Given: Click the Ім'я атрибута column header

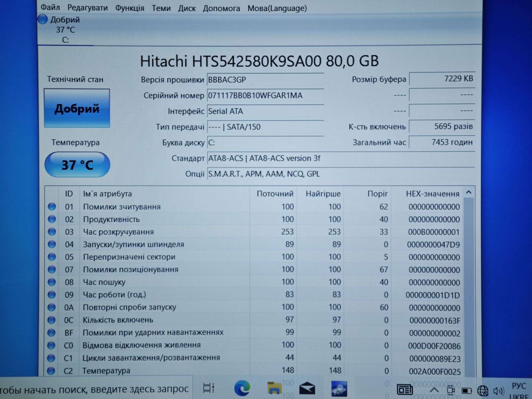Looking at the screenshot, I should pos(107,194).
